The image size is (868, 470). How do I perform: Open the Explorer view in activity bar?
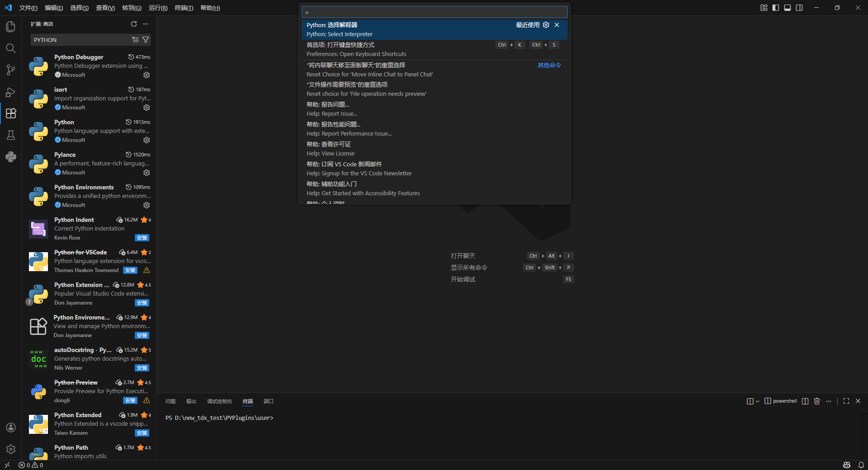coord(11,27)
